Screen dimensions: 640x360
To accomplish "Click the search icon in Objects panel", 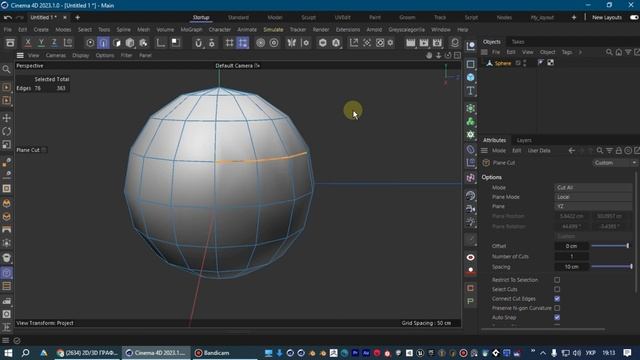I will 609,52.
